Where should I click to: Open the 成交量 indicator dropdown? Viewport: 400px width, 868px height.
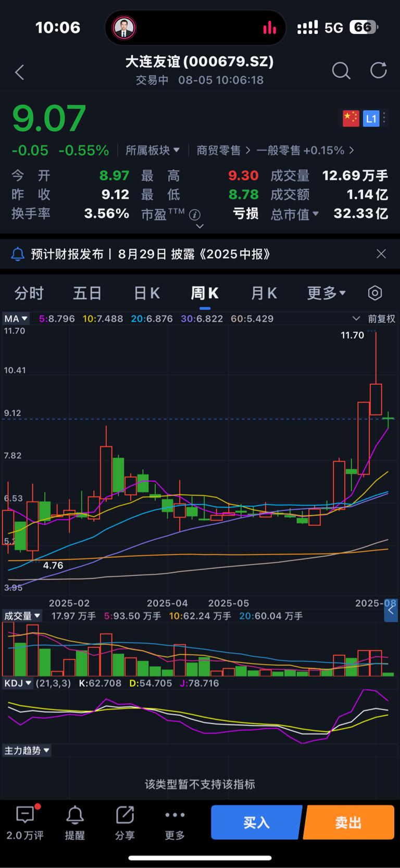tap(22, 616)
